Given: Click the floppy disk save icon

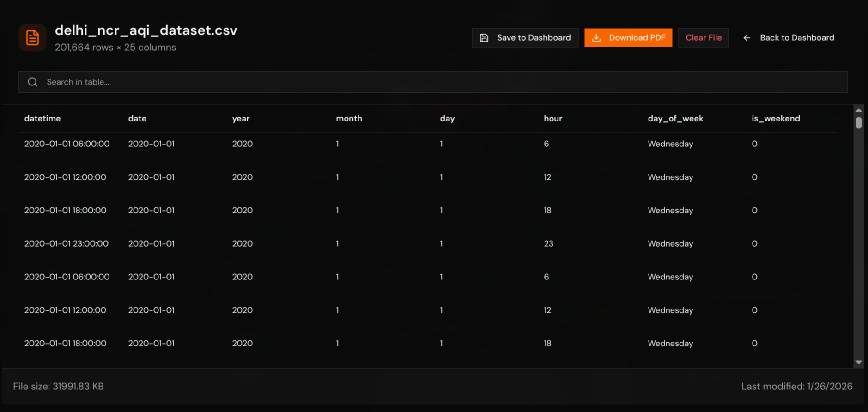Looking at the screenshot, I should click(x=484, y=38).
